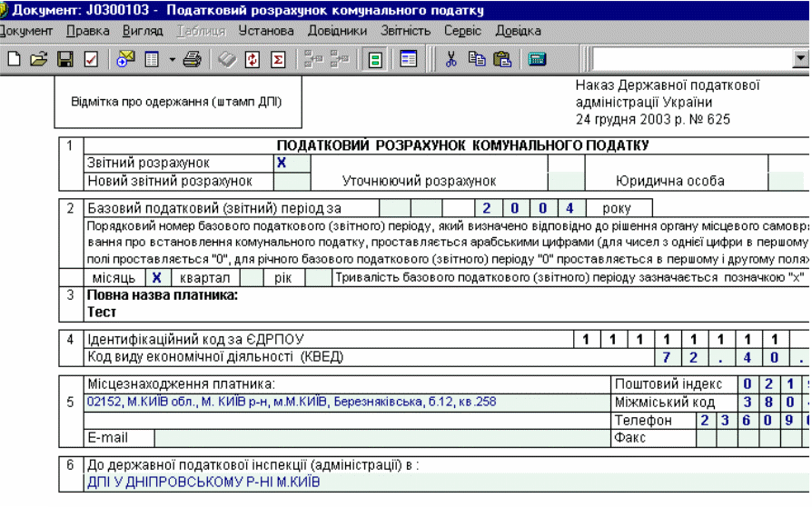Toggle the 'місяць' period X box
Screen dimensions: 812x508
156,277
